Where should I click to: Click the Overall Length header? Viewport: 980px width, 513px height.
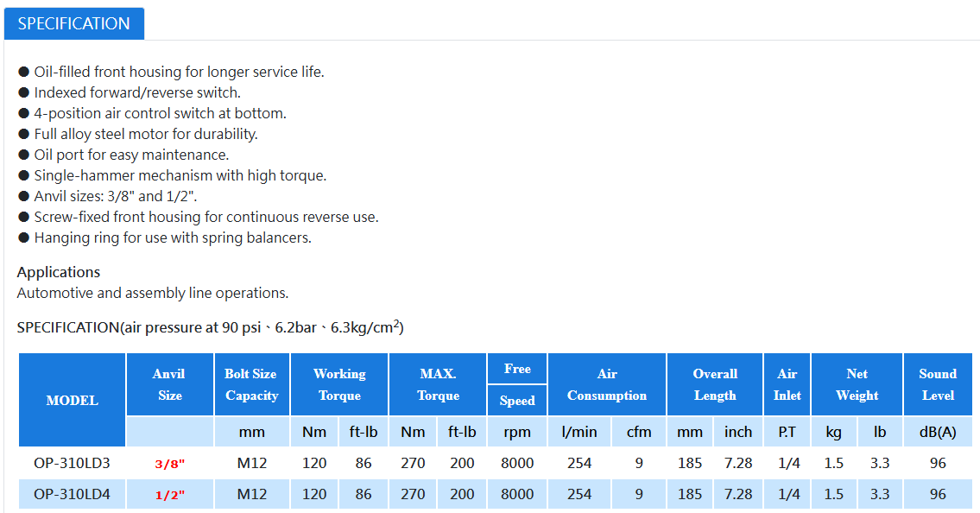pos(715,384)
